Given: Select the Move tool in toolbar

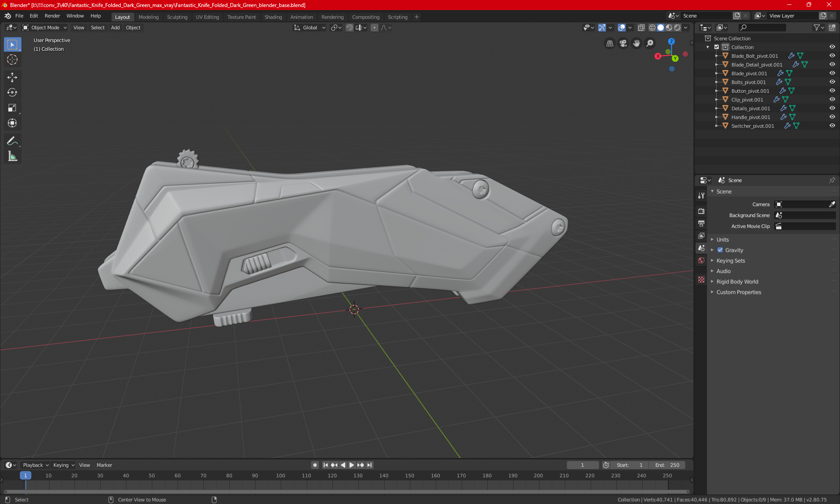Looking at the screenshot, I should point(12,77).
